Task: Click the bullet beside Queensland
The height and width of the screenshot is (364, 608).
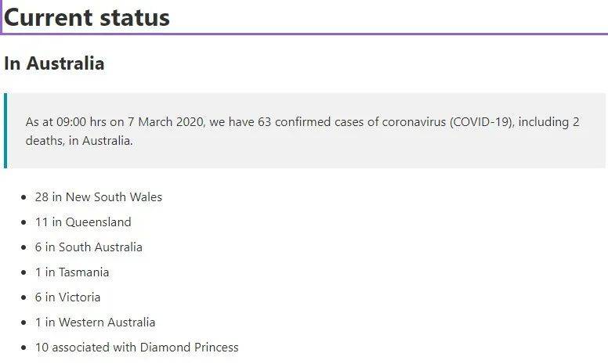Action: click(24, 222)
